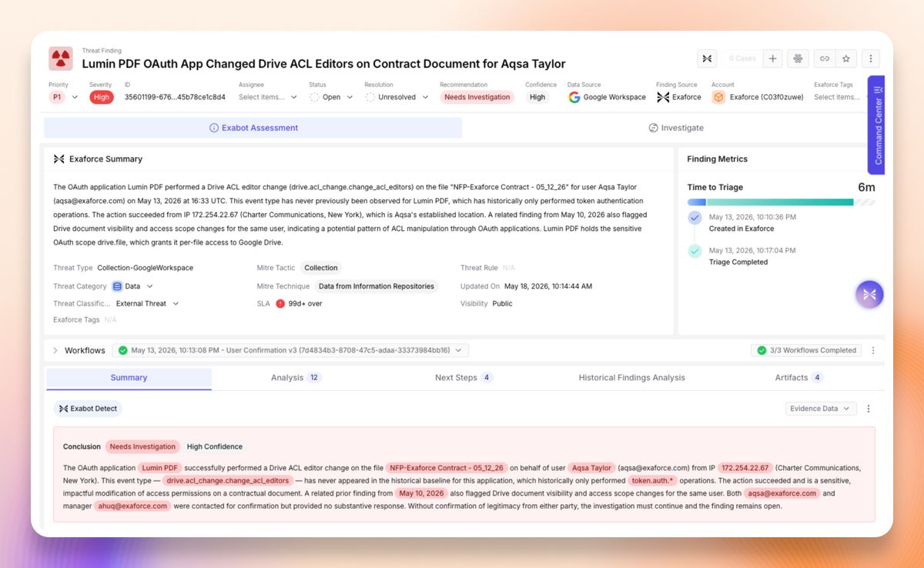Click the drive.acl_change.change_acl_editors chip

227,480
